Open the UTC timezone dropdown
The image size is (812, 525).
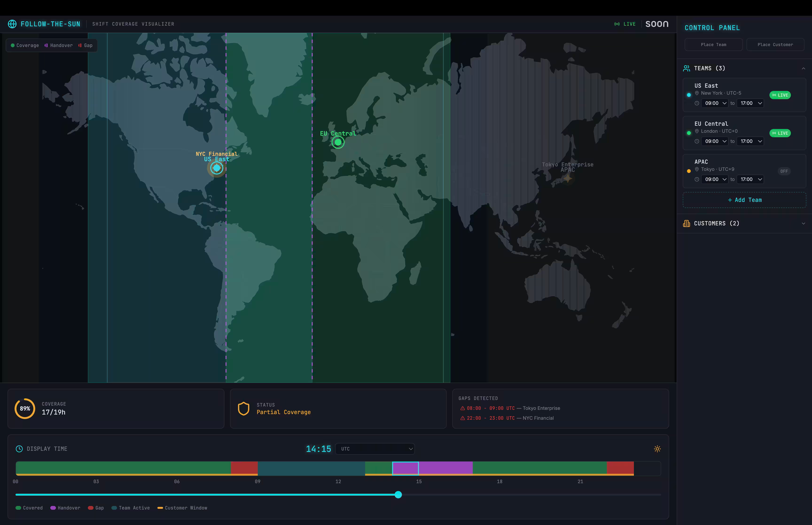[375, 449]
